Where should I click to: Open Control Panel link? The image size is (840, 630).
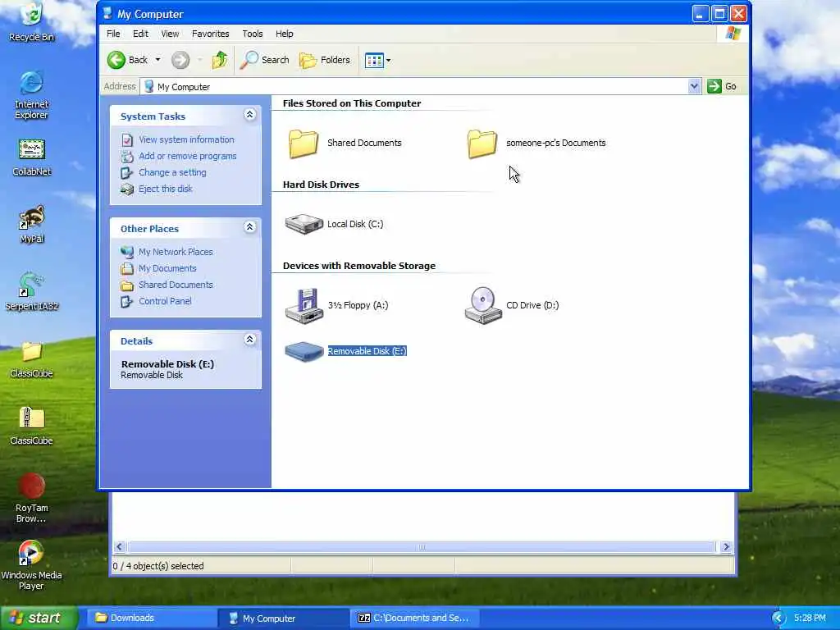(x=165, y=301)
